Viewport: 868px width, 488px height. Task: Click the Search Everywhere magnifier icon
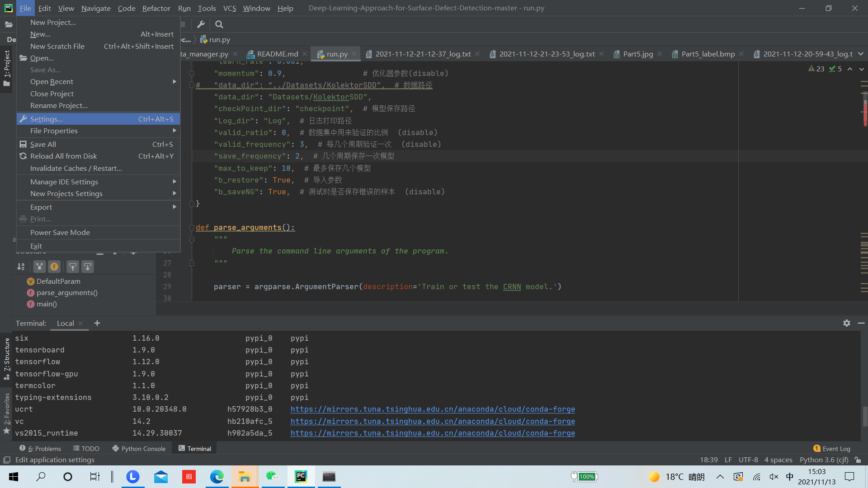click(219, 24)
